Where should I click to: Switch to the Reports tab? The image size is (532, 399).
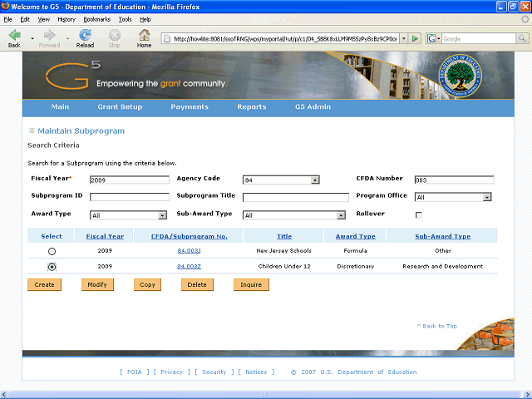tap(251, 107)
